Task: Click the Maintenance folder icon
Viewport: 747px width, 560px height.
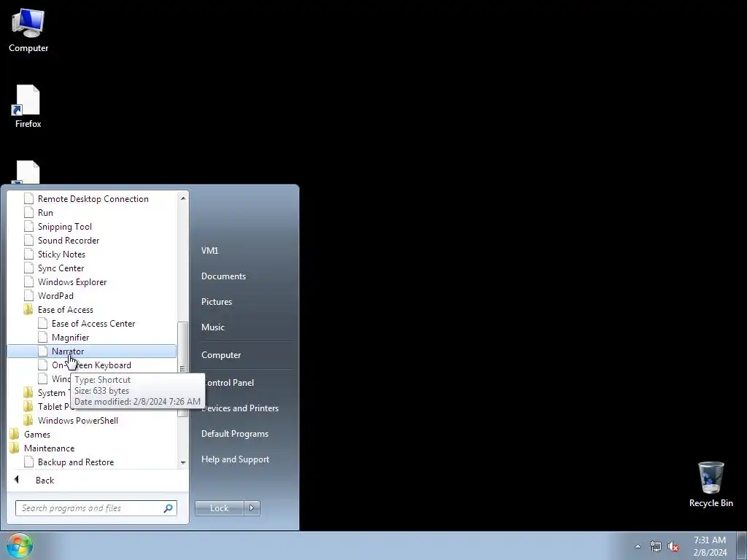Action: [15, 448]
